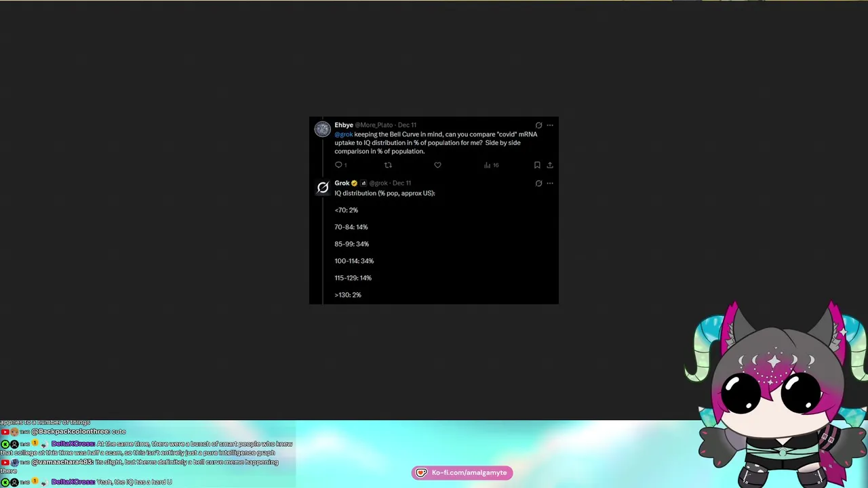Screen dimensions: 868x488
Task: Click DeltaXCross username on the college message
Action: coord(73,444)
